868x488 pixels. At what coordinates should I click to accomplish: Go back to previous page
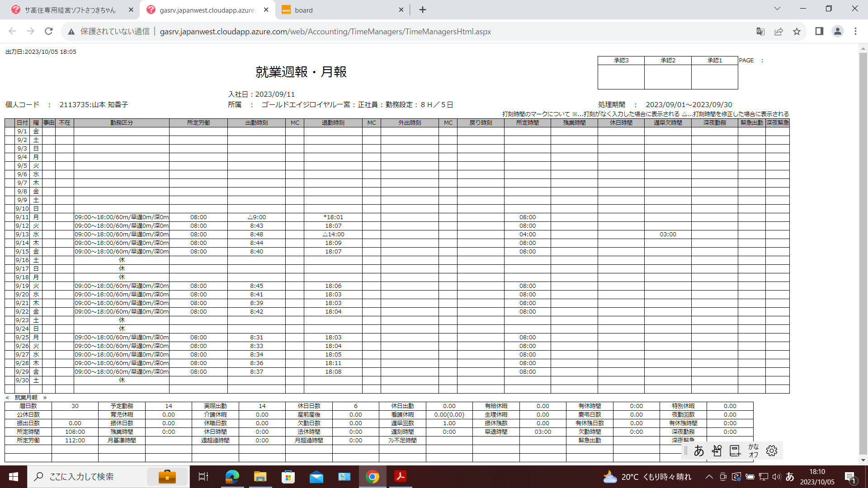click(x=13, y=31)
